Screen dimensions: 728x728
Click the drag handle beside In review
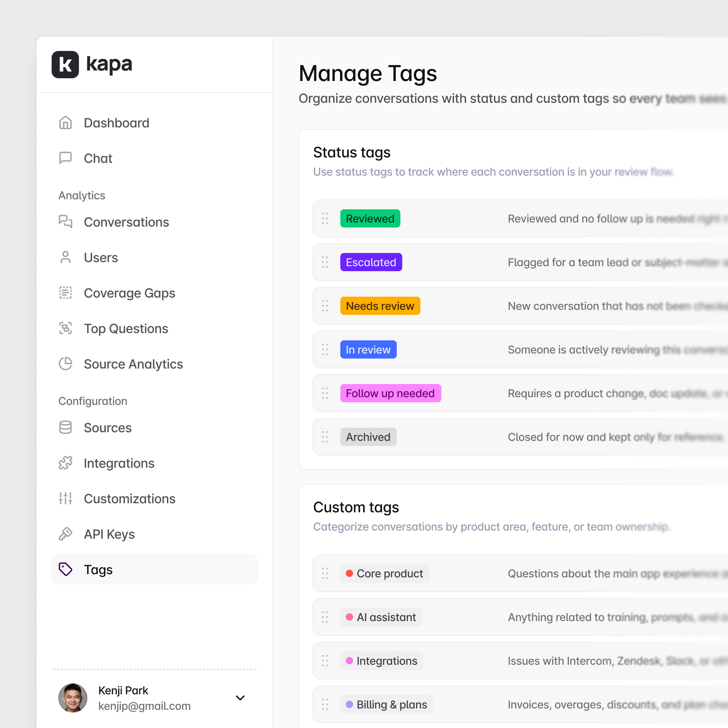[x=325, y=350]
